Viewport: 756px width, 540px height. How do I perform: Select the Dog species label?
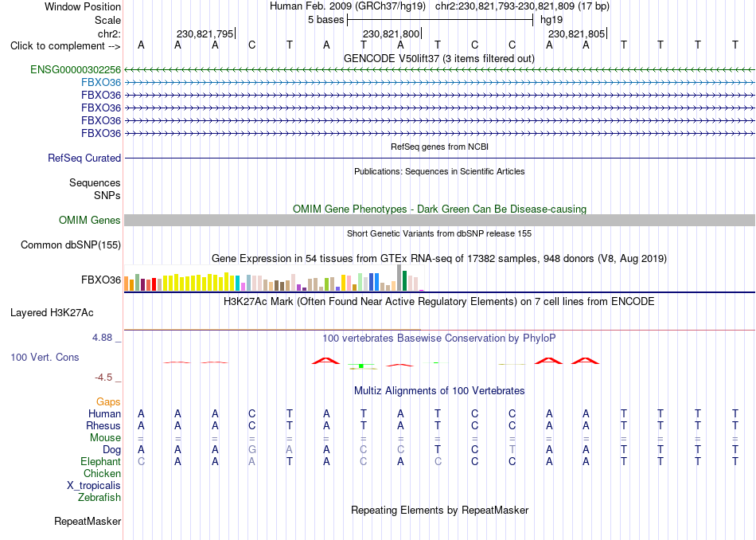(111, 450)
